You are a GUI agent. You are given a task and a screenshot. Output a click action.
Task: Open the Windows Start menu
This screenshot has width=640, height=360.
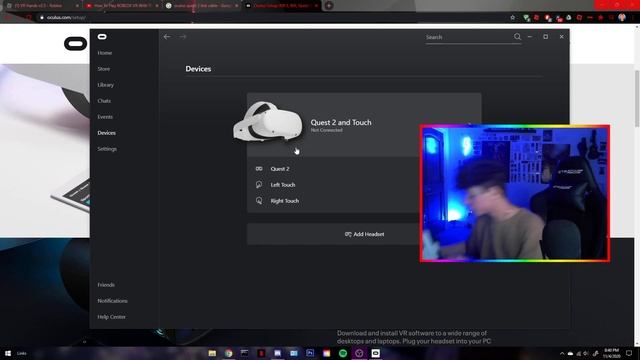pyautogui.click(x=7, y=353)
